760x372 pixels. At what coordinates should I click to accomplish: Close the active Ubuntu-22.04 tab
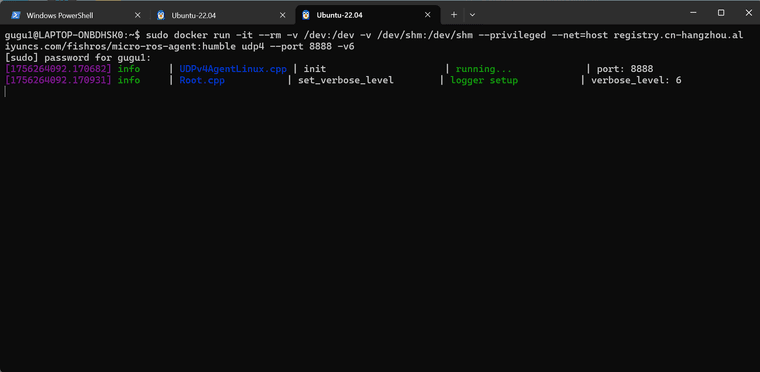coord(428,15)
